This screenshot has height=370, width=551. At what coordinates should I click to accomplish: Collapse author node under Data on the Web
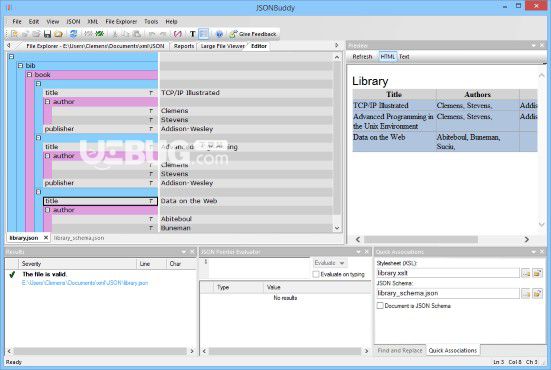pos(47,210)
